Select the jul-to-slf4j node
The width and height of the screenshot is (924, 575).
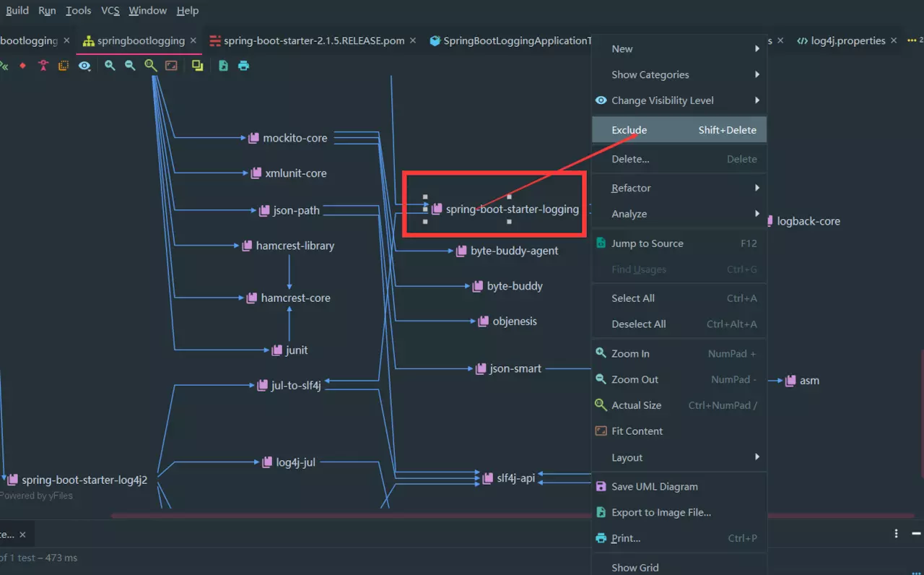(289, 385)
